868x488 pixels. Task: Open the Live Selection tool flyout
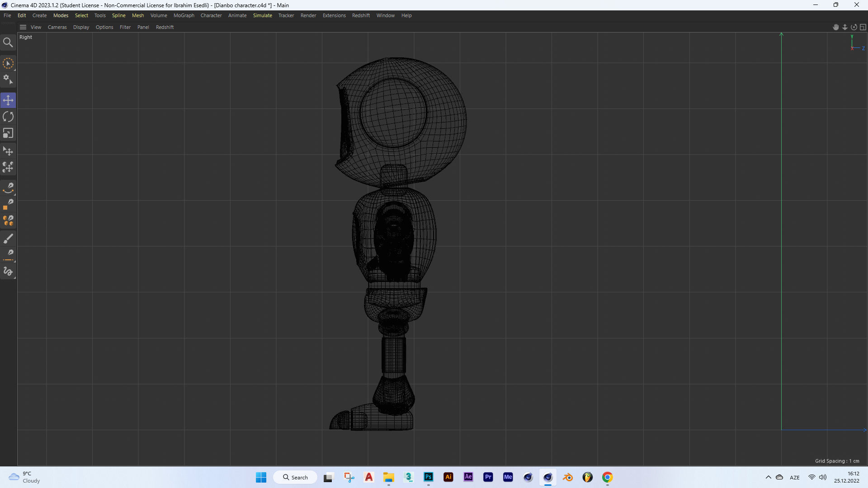[14, 69]
